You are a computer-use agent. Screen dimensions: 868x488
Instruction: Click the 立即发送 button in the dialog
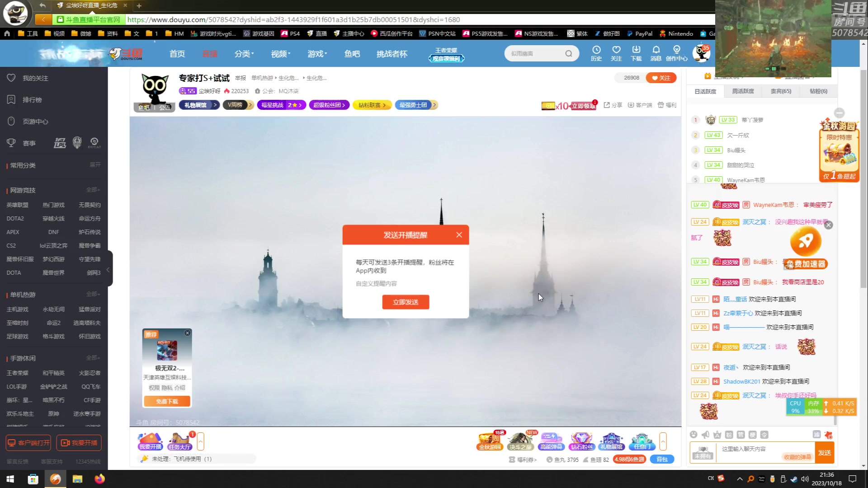click(x=406, y=302)
